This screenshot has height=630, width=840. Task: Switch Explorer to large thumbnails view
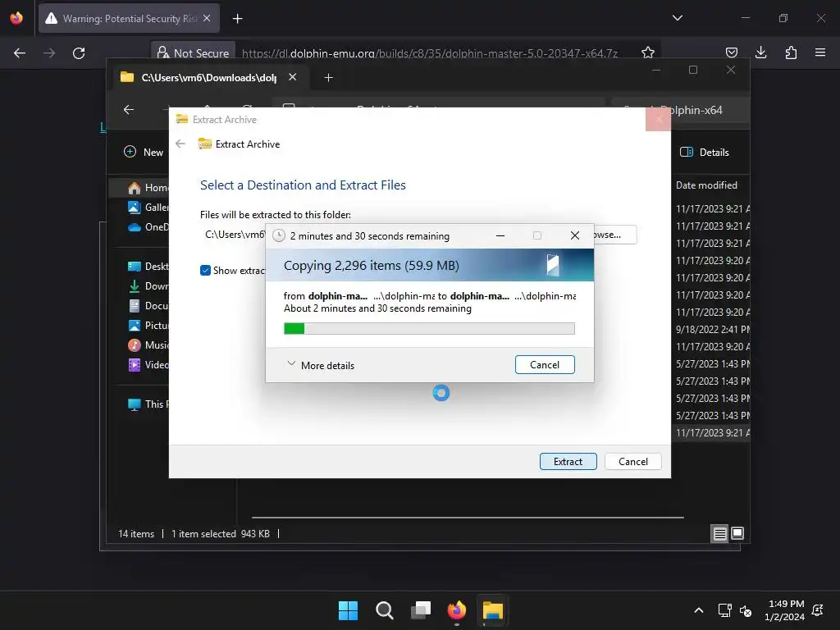point(737,533)
